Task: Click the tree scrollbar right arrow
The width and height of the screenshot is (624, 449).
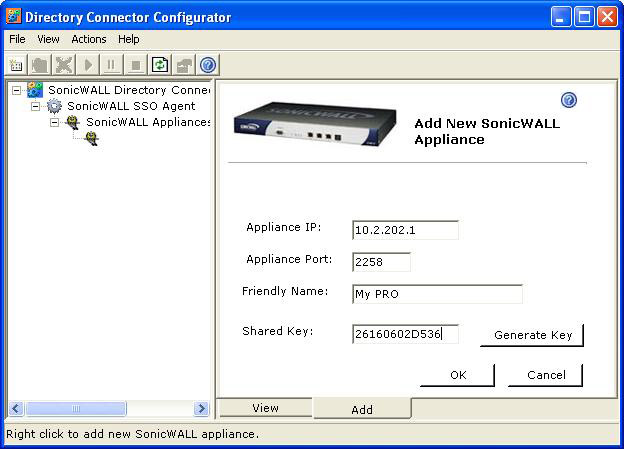Action: [201, 408]
